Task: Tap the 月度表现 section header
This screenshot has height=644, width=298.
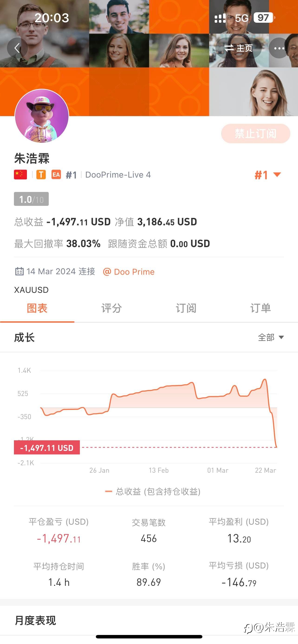Action: tap(35, 620)
